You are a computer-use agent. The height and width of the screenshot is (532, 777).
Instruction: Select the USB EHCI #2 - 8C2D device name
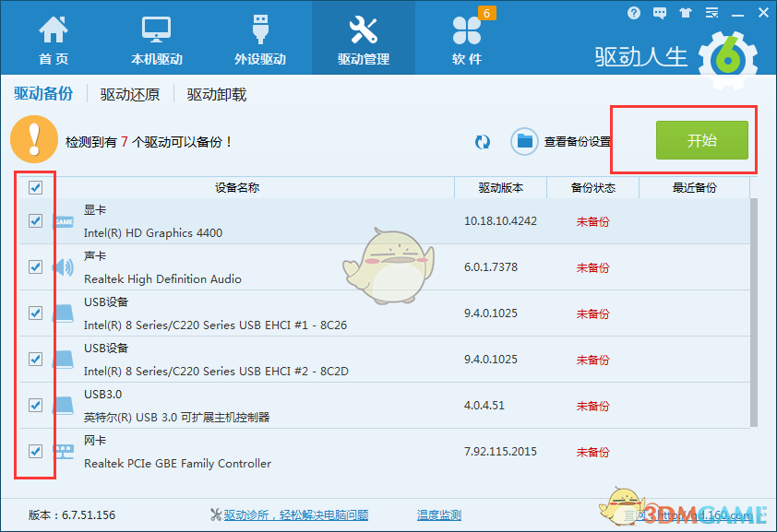[x=216, y=372]
